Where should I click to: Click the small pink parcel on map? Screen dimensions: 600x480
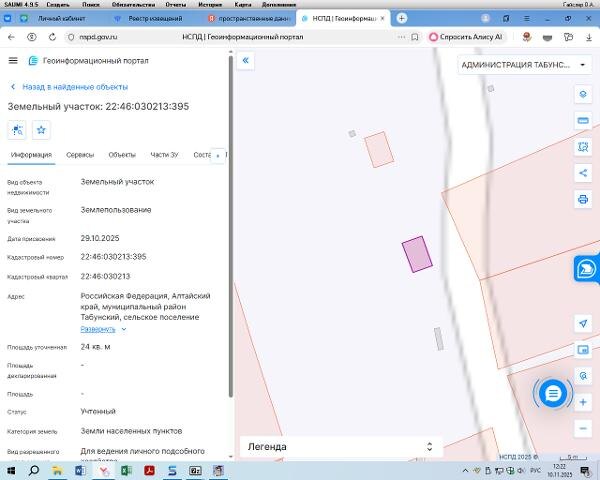(x=379, y=149)
